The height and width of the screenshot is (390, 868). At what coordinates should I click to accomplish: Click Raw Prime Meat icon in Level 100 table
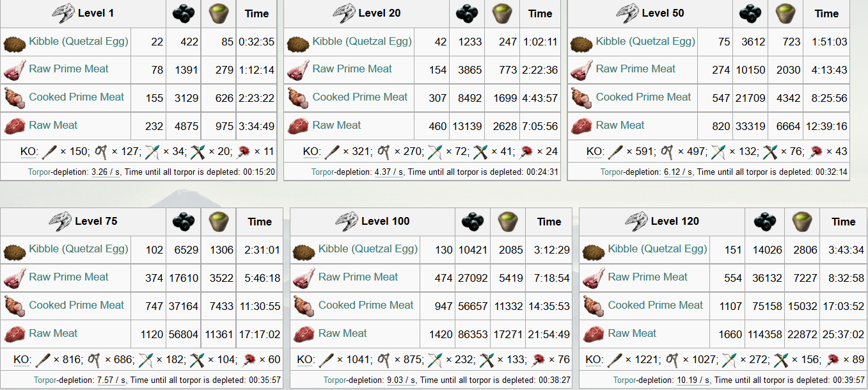(x=304, y=278)
